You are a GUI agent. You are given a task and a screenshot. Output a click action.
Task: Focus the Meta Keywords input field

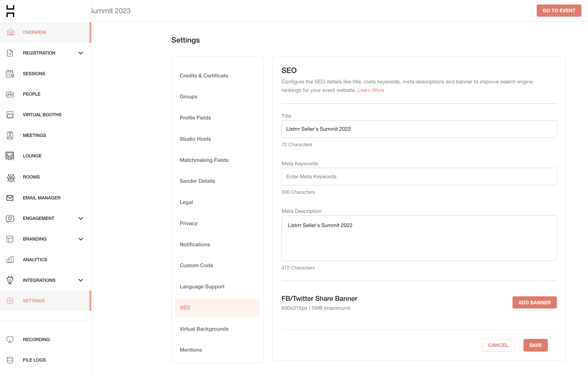tap(419, 177)
